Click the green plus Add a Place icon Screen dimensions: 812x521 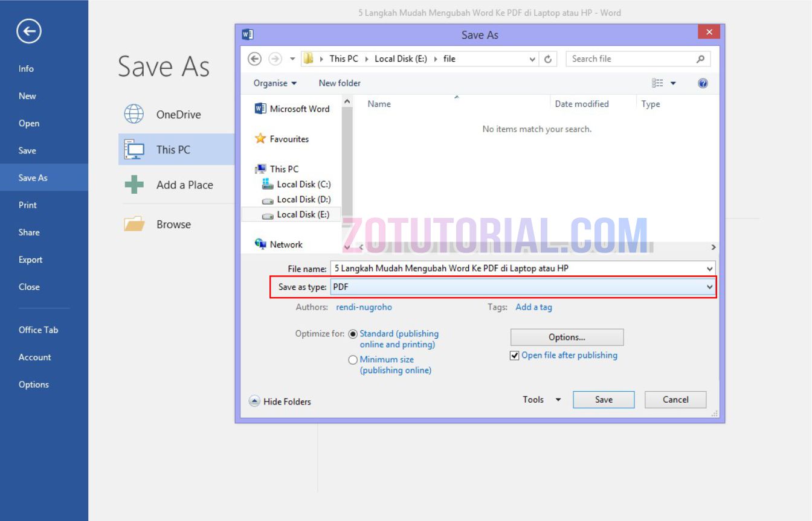click(x=134, y=185)
